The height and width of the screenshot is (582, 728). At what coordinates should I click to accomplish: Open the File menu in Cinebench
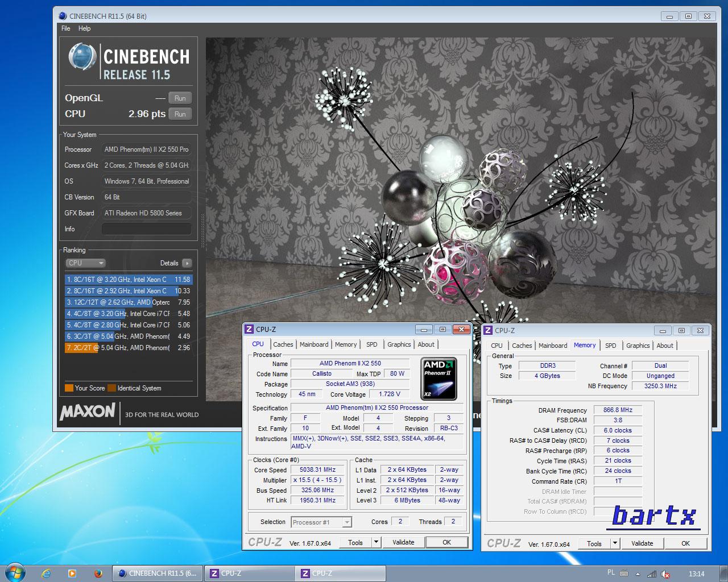tap(66, 28)
